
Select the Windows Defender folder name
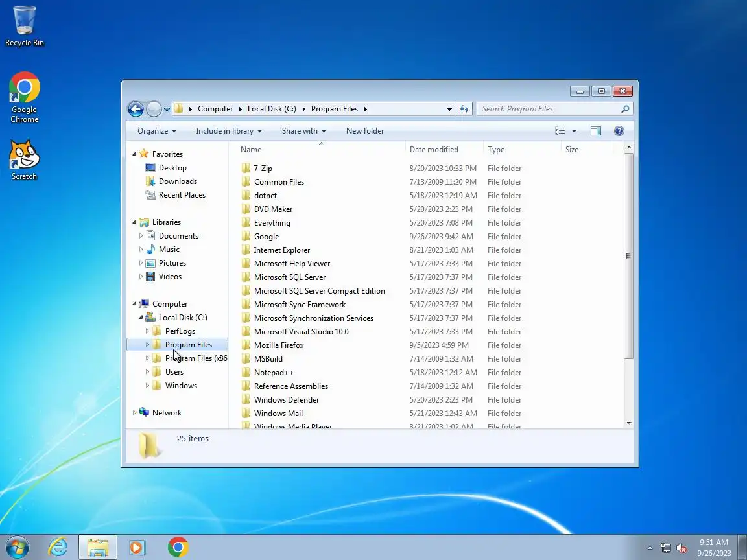287,399
